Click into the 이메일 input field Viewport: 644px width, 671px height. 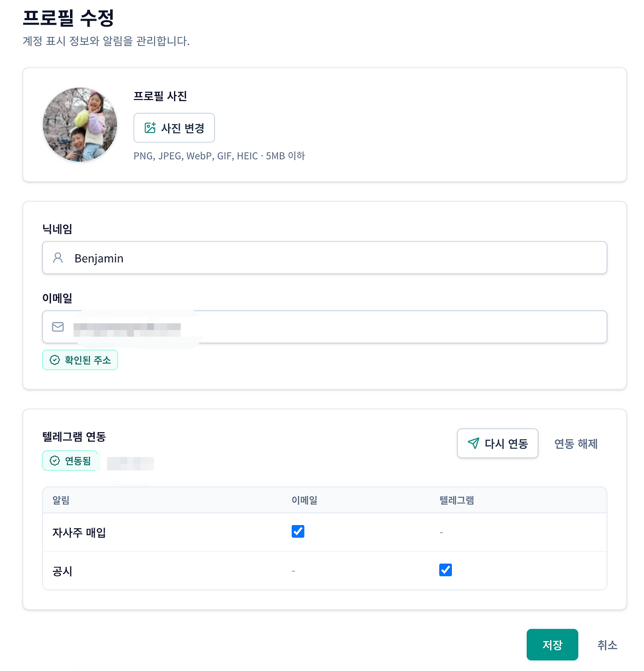tap(325, 327)
